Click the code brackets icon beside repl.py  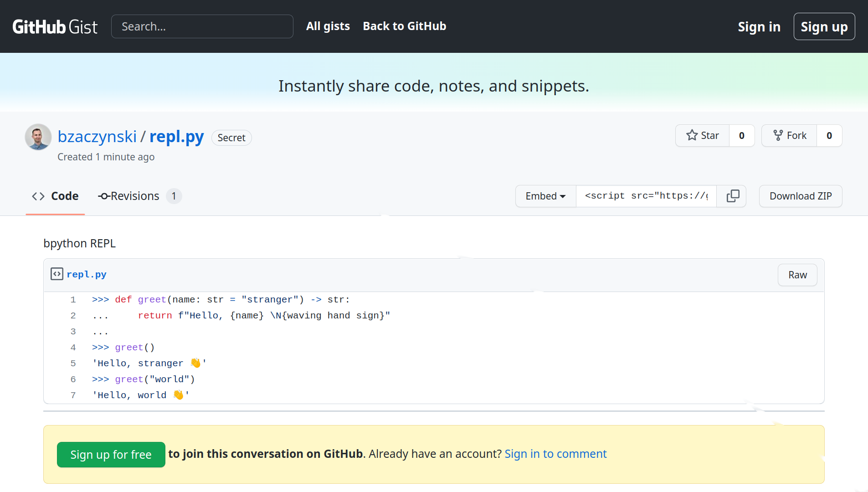coord(57,274)
